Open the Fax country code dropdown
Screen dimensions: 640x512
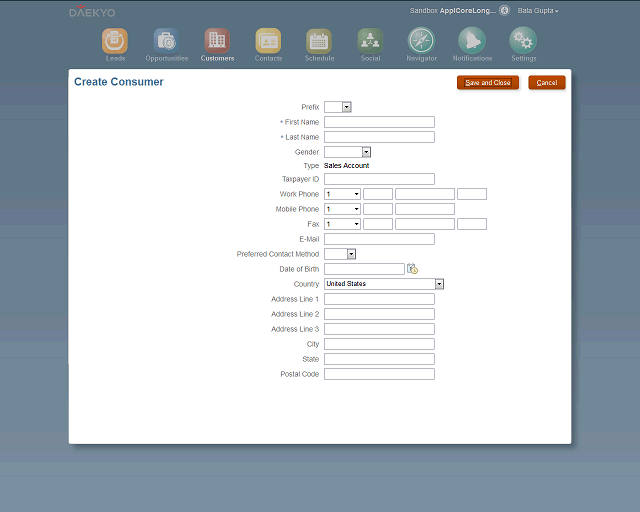342,224
